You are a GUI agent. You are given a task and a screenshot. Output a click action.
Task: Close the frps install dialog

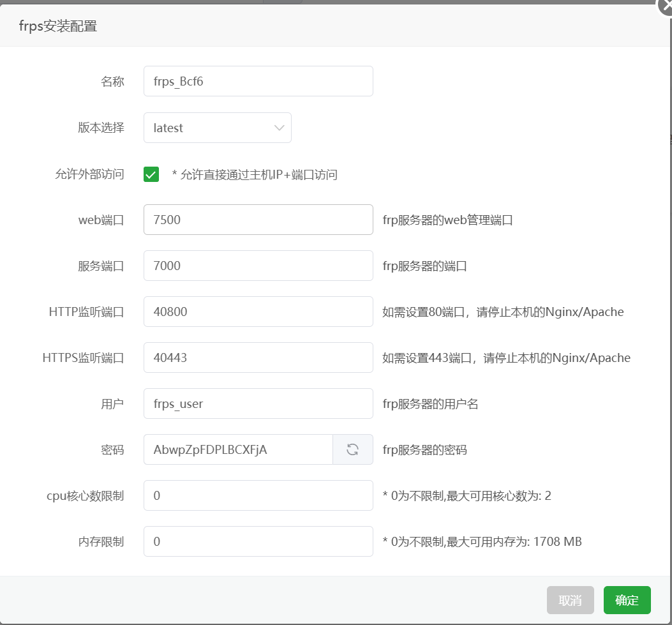666,6
